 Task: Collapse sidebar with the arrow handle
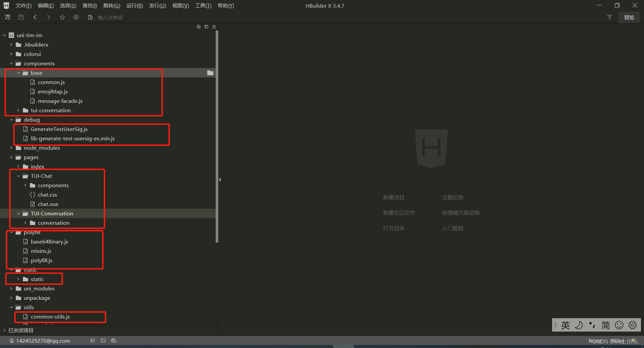[x=220, y=180]
